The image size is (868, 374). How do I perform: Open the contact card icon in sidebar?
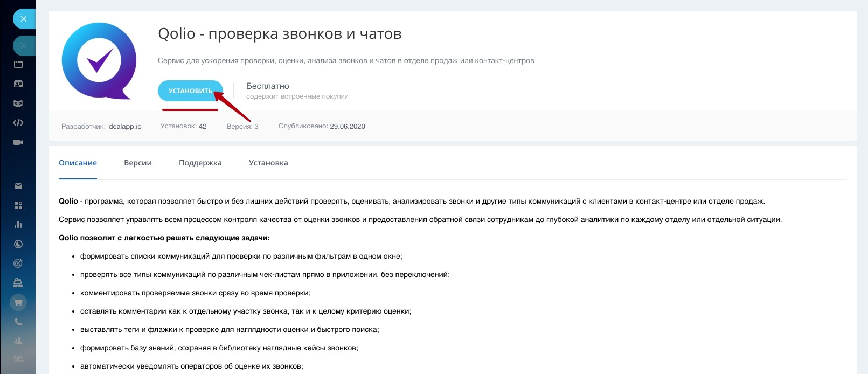[x=18, y=84]
